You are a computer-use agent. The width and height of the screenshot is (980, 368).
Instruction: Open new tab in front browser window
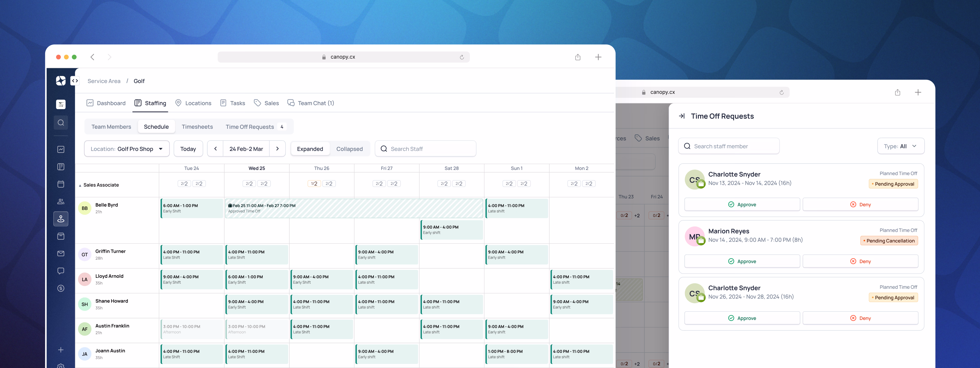[x=598, y=57]
